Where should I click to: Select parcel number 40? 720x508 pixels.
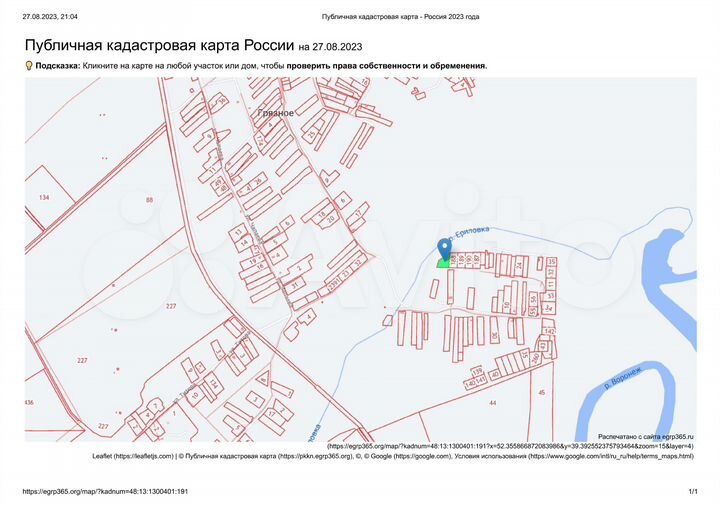pyautogui.click(x=495, y=374)
